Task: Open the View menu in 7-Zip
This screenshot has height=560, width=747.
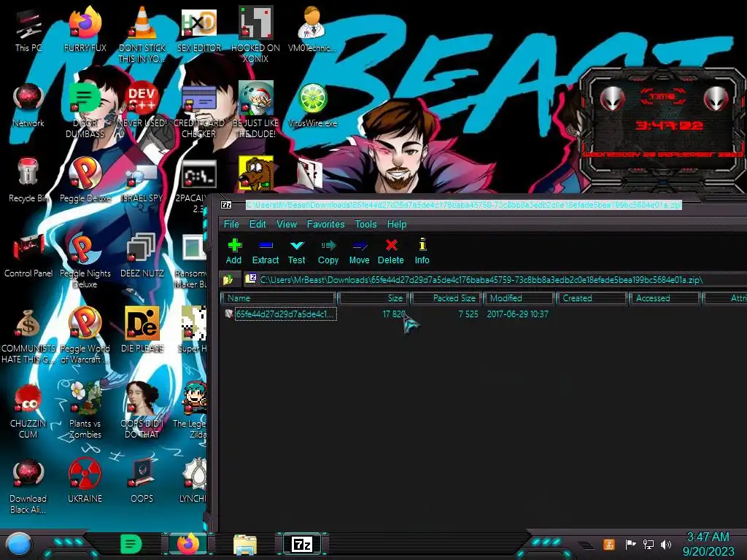Action: point(287,225)
